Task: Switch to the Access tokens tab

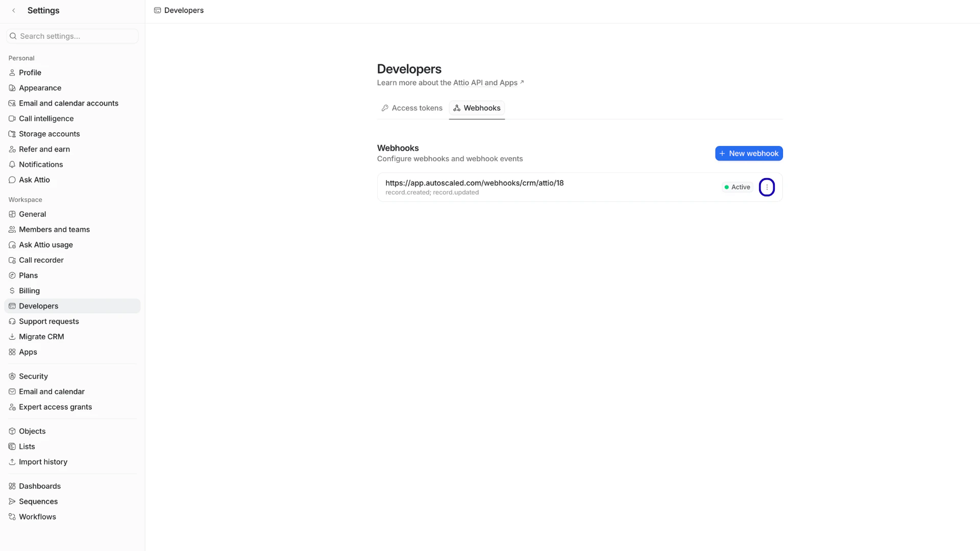Action: pos(411,108)
